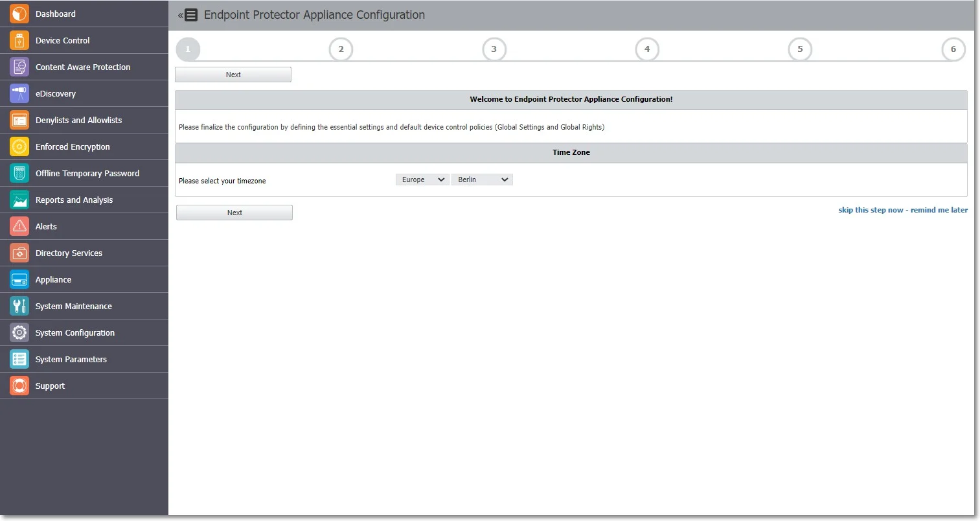Open the eDiscovery section

tap(84, 93)
